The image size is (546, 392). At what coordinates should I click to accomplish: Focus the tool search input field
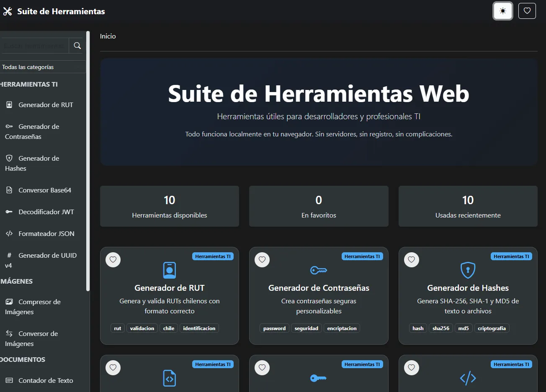point(34,46)
